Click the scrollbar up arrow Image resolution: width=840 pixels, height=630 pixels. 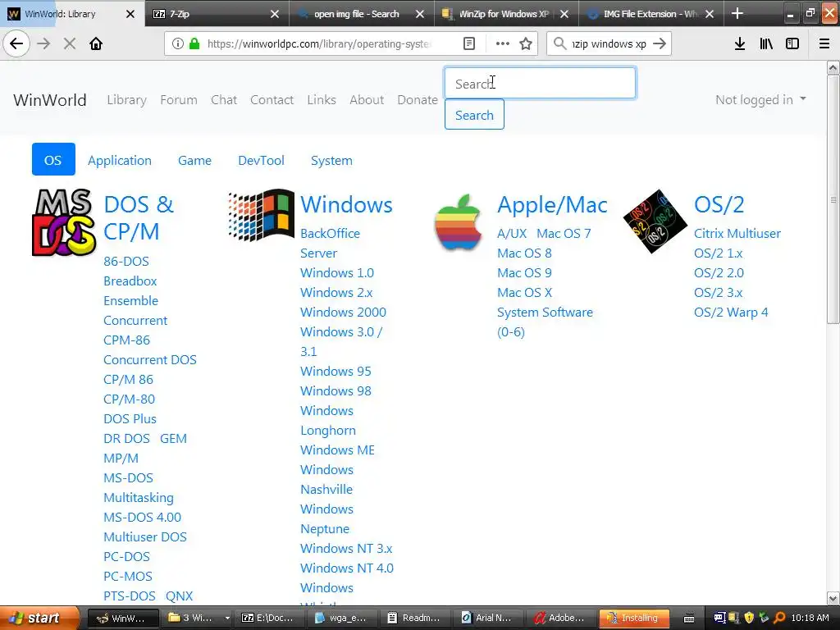[833, 67]
